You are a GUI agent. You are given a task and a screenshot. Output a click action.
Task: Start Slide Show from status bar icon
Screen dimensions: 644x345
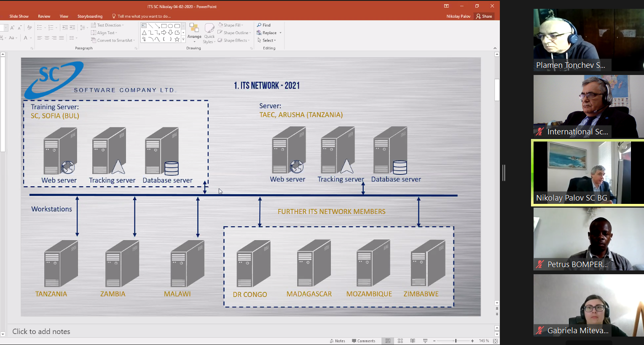click(425, 341)
